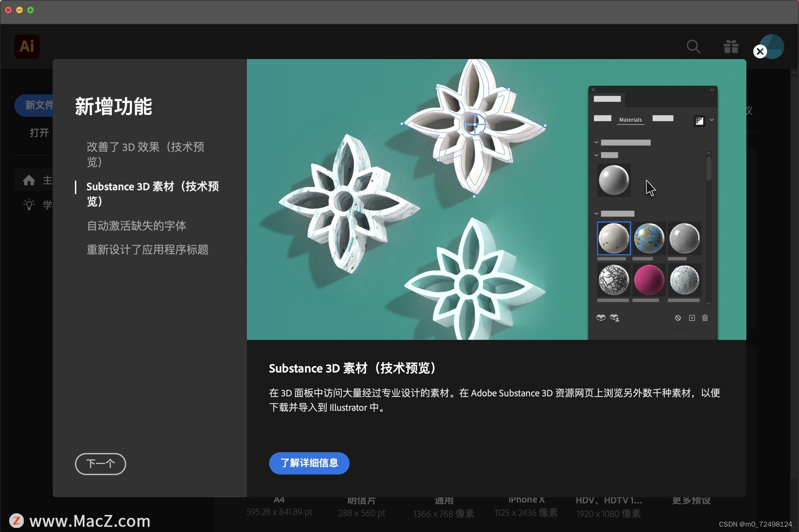Click the 打开 button in sidebar

(x=39, y=133)
